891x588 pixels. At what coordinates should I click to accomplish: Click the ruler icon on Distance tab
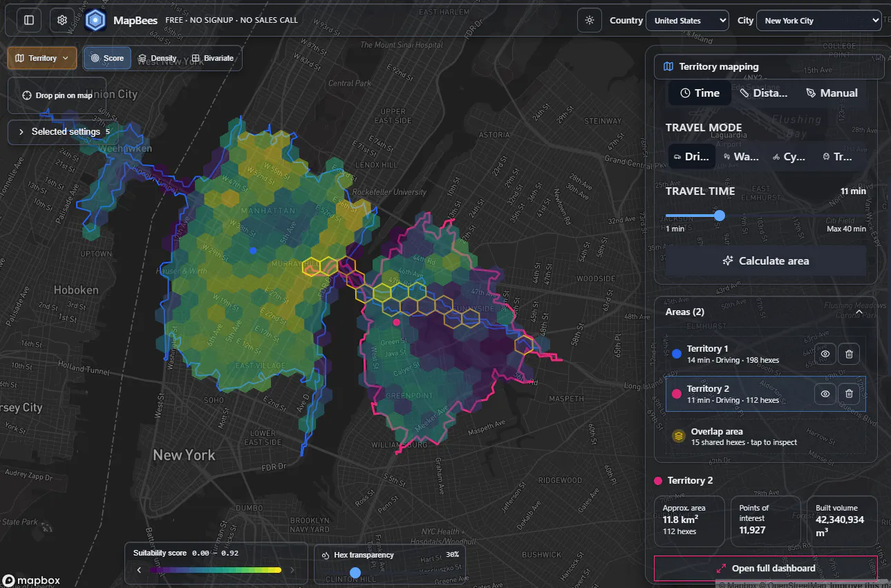click(744, 93)
